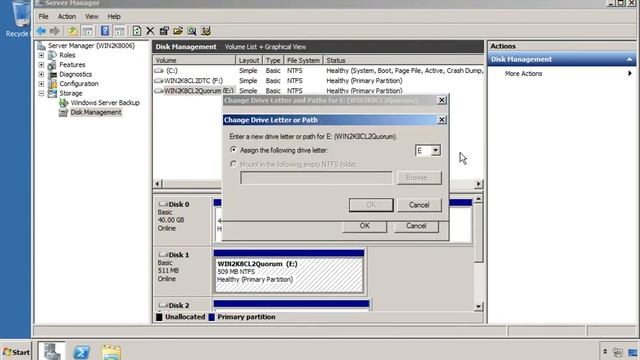640x360 pixels.
Task: Click the Diagnostics node icon
Action: (53, 75)
